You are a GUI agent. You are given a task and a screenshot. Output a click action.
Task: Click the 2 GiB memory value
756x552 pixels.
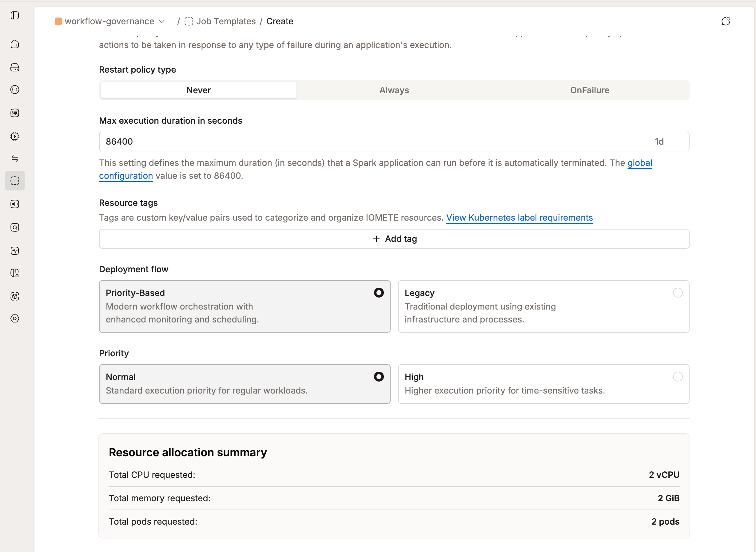click(x=669, y=498)
